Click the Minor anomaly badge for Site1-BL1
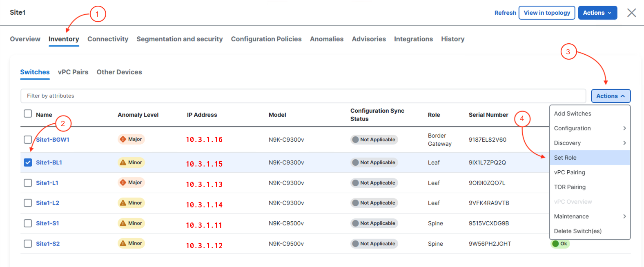Screen dimensions: 644x267 click(x=131, y=162)
